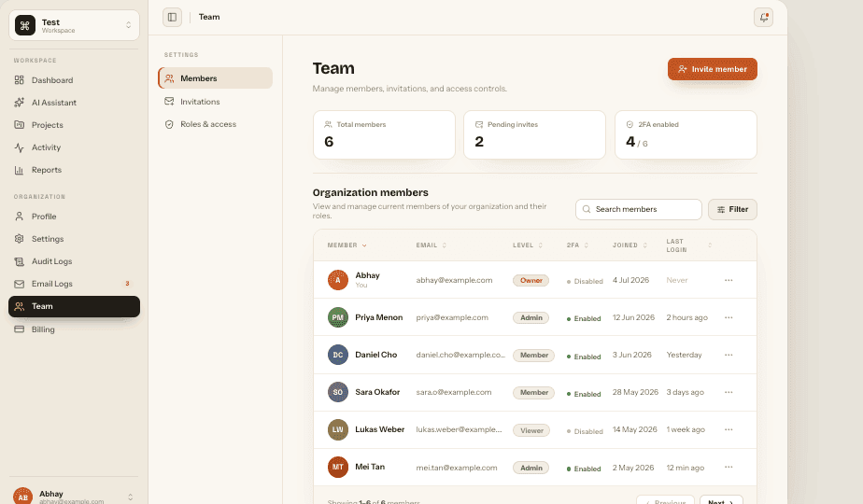Click the Team breadcrumb title
Viewport: 863px width, 504px height.
[x=209, y=17]
